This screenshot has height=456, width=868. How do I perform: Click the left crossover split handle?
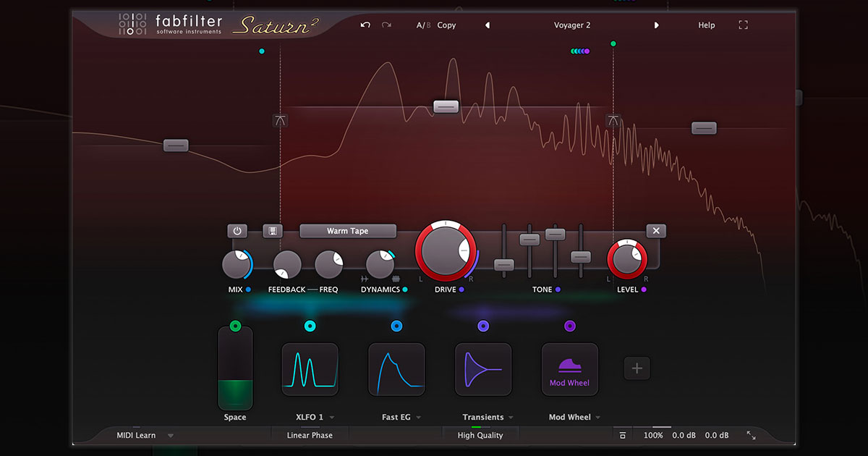[x=281, y=121]
